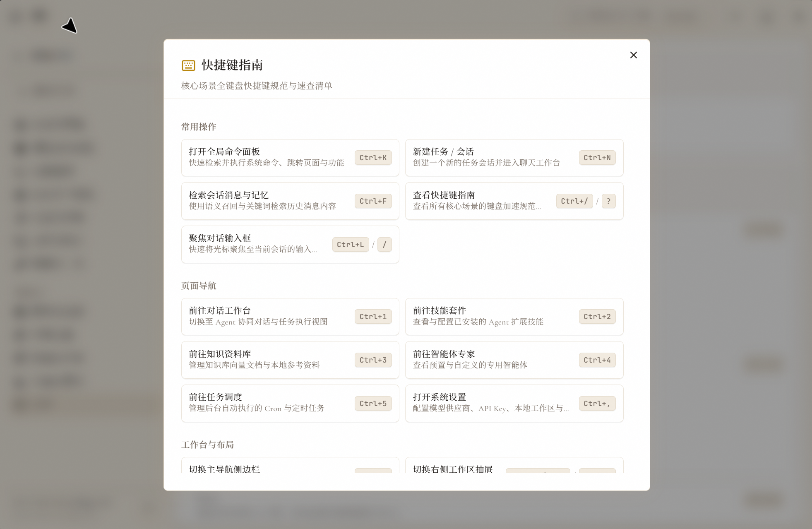Select the 打开全局命令面板 shortcut title
Viewport: 812px width, 529px height.
(x=224, y=151)
